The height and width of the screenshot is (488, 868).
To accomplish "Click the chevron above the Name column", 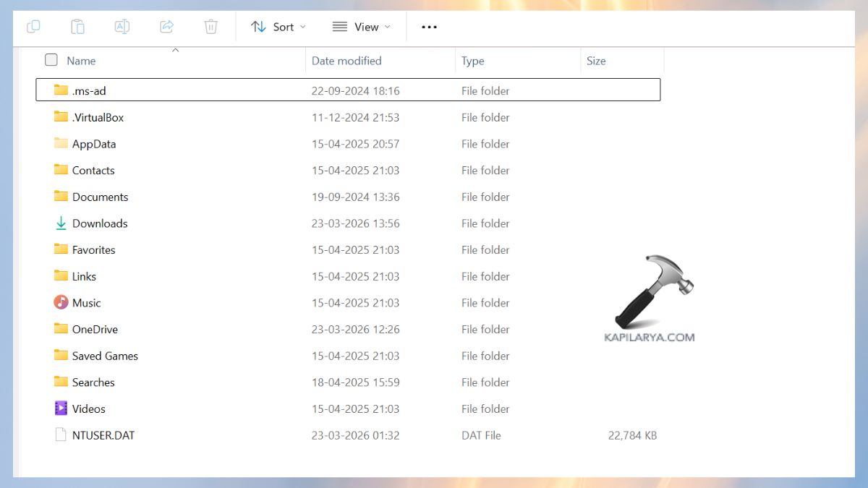I will tap(175, 50).
